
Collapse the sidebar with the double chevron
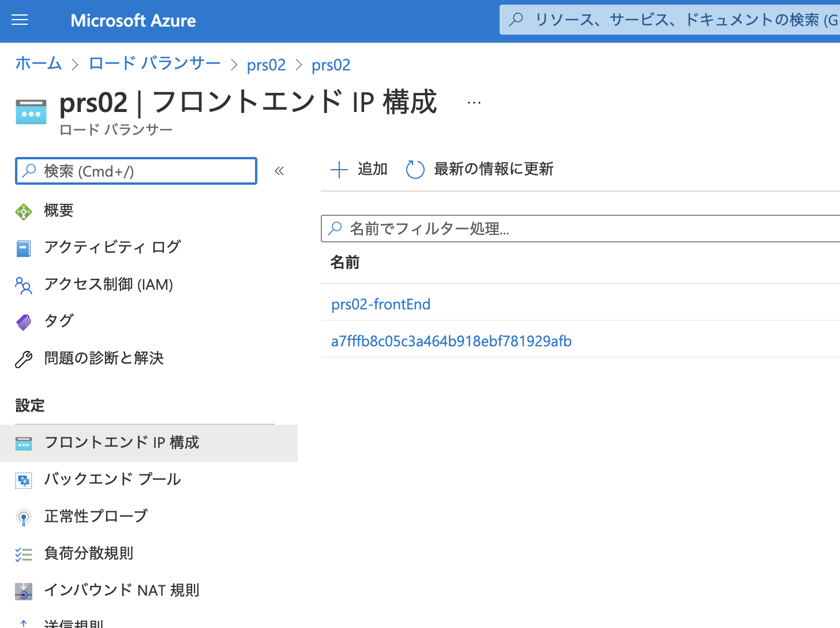coord(279,171)
